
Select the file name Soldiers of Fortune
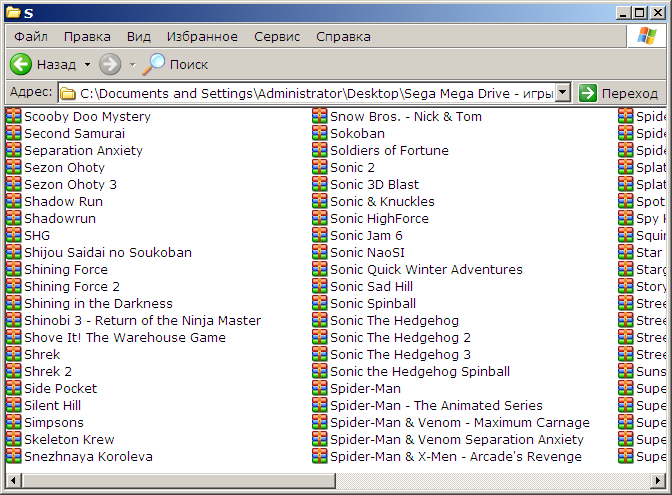point(389,151)
